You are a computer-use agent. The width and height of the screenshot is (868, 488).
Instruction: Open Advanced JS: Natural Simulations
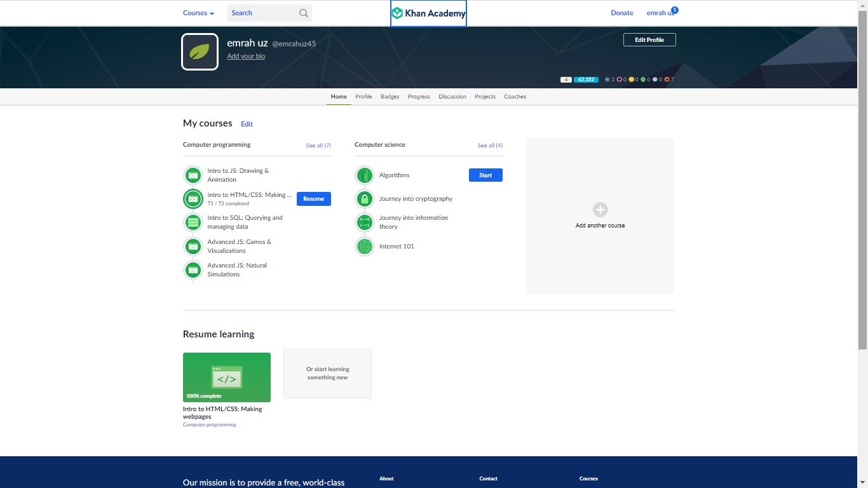(237, 270)
